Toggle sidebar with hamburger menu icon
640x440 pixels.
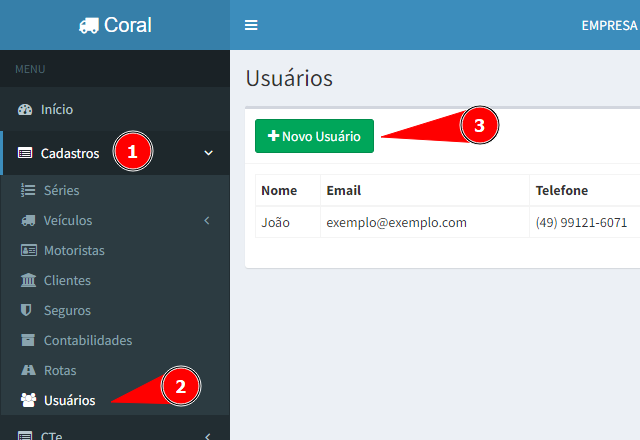[x=251, y=25]
